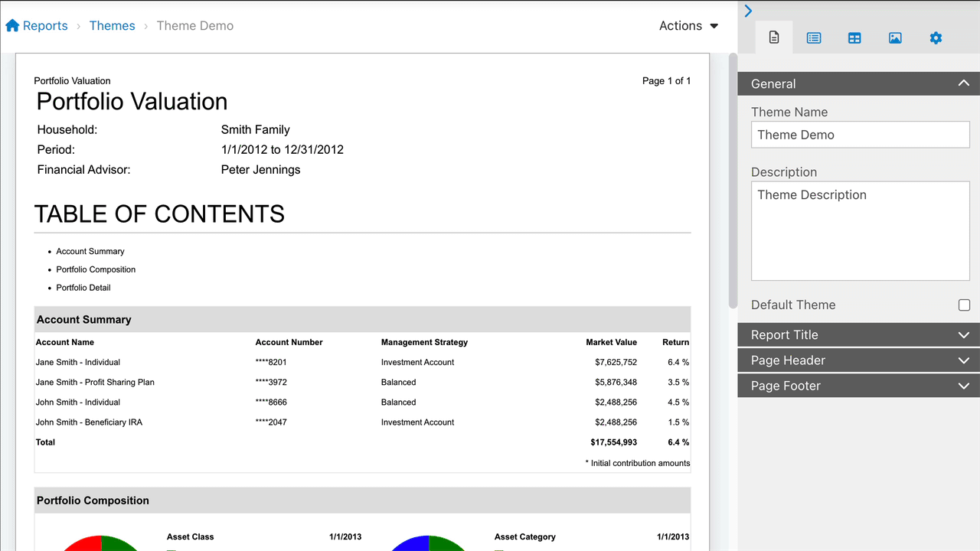
Task: Click the Asset Class label
Action: click(x=190, y=536)
